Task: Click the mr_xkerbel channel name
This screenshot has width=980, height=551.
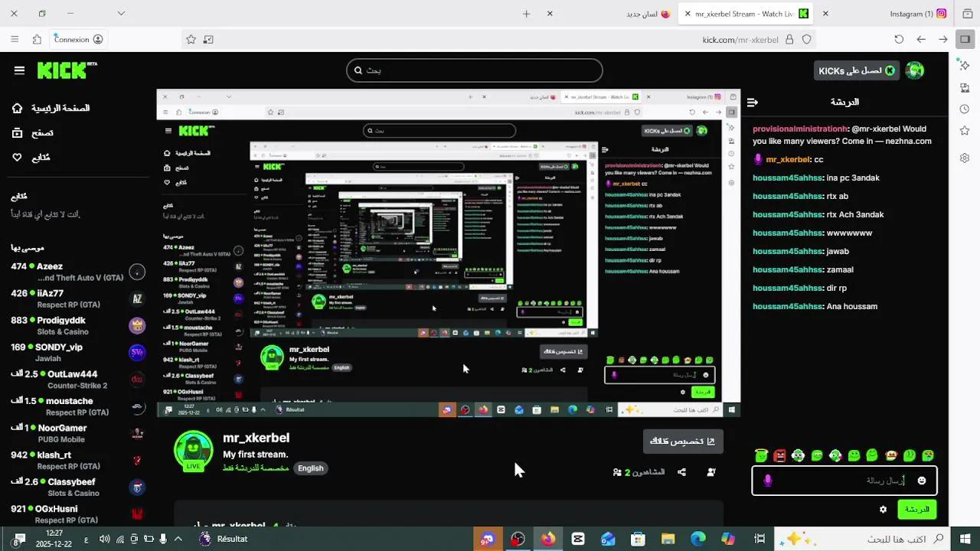Action: (x=256, y=438)
